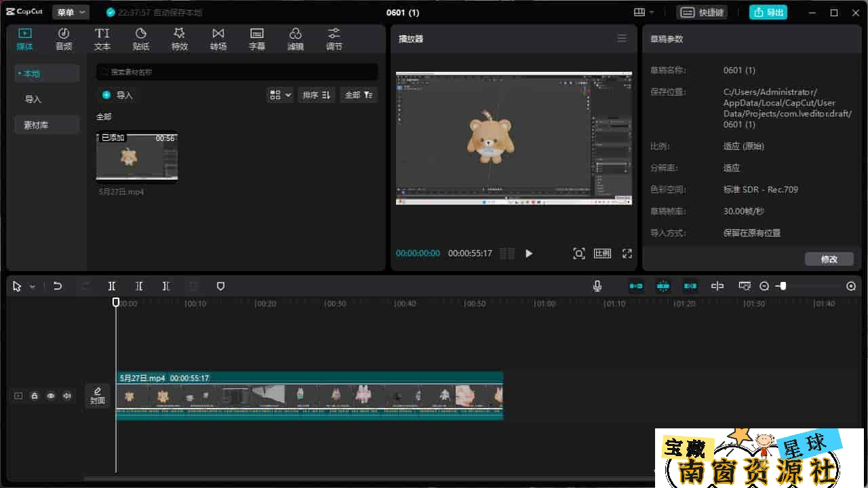Click the 5月27日.mp4 file name
The image size is (868, 488).
point(121,192)
